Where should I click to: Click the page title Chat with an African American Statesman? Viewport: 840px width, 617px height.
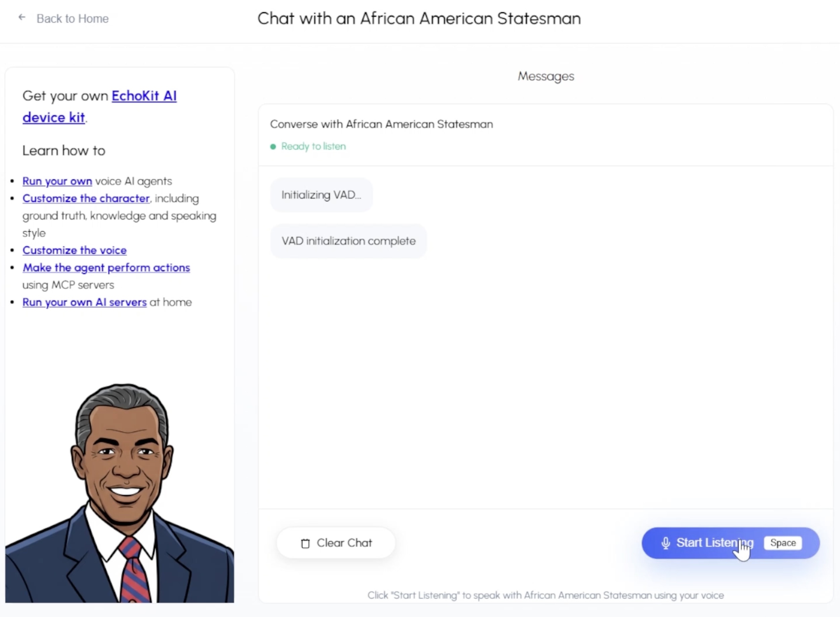point(419,19)
